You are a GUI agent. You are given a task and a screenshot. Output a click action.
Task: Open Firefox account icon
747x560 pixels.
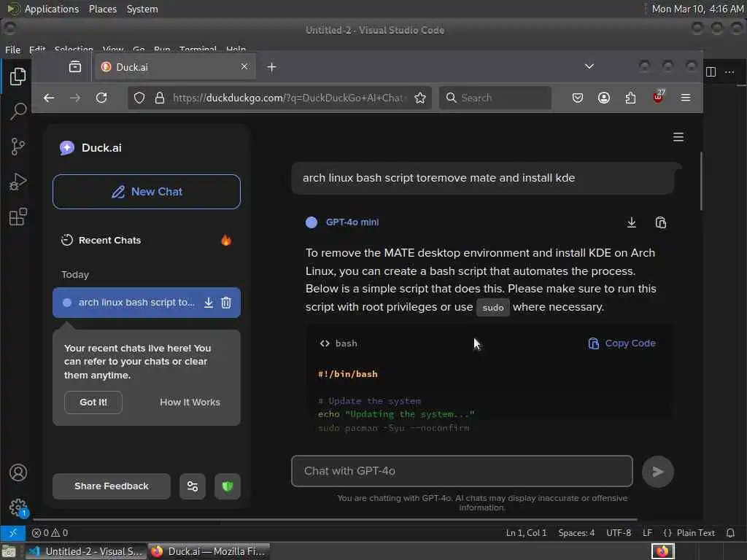603,98
